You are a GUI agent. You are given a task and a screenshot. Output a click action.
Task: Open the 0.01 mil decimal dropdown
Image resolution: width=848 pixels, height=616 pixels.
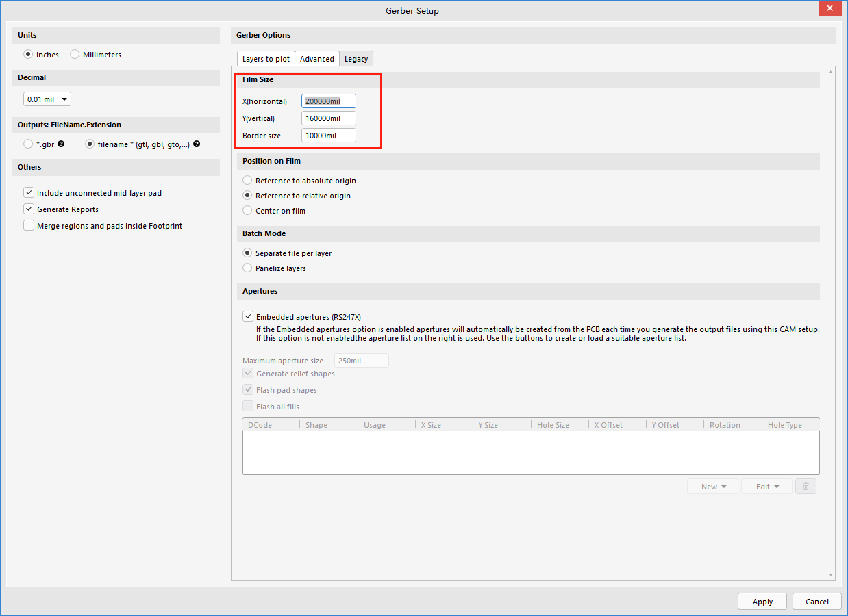pyautogui.click(x=47, y=99)
